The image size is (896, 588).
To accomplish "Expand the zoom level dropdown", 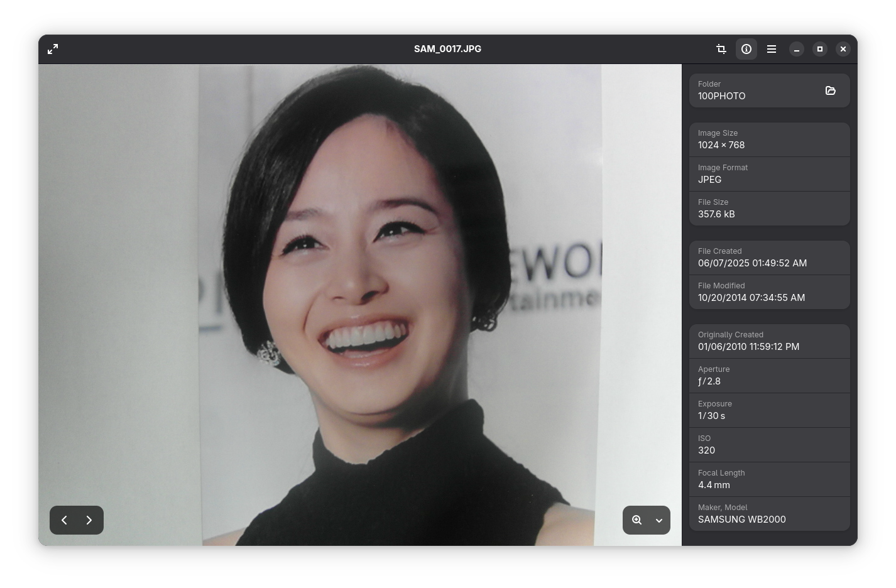I will [659, 520].
